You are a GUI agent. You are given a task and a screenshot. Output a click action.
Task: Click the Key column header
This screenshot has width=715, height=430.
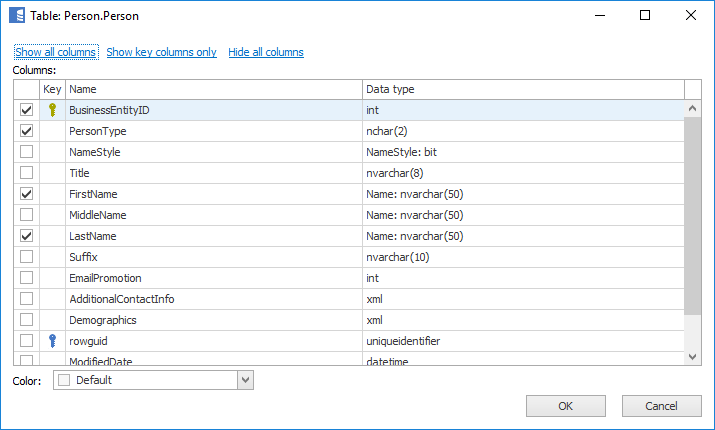click(53, 89)
